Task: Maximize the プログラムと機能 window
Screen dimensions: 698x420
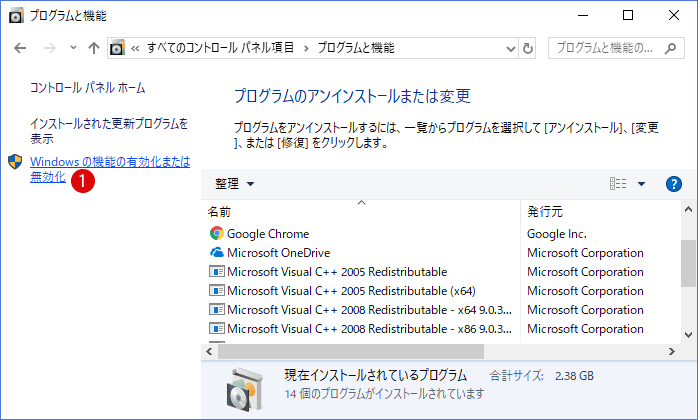Action: click(x=628, y=16)
